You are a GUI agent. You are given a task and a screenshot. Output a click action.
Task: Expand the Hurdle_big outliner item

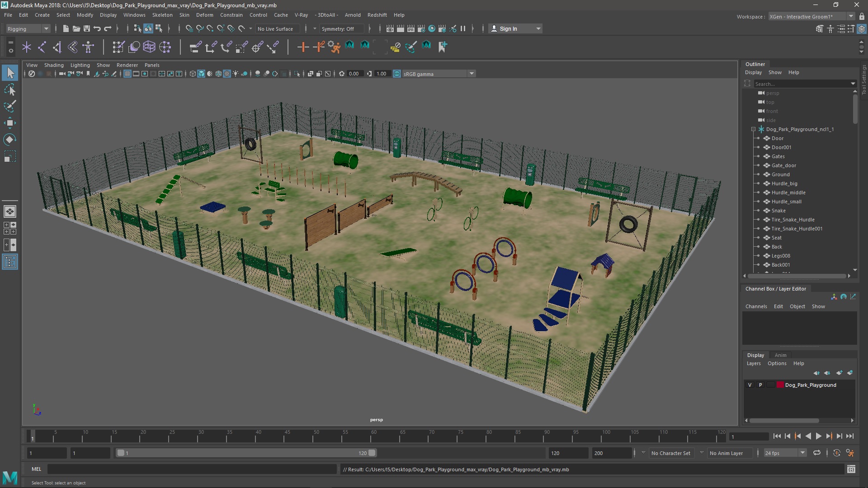[x=758, y=183]
